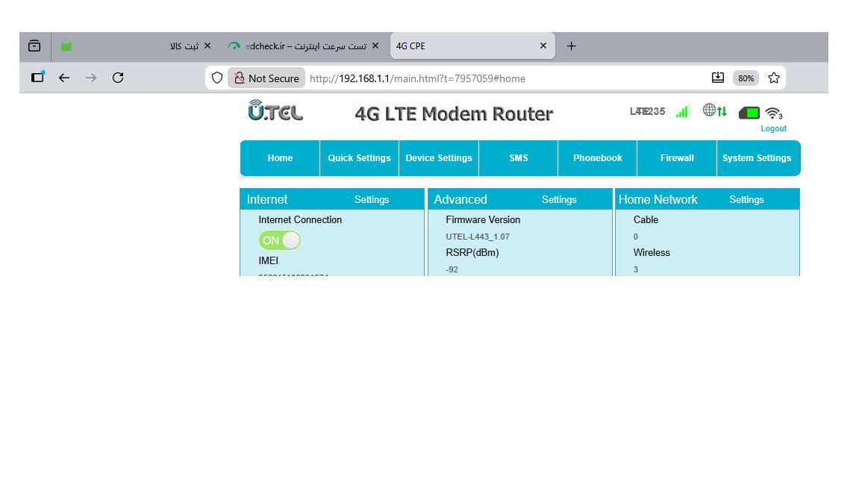Screen dimensions: 868x488
Task: Click the signal strength bars icon
Action: pyautogui.click(x=681, y=112)
